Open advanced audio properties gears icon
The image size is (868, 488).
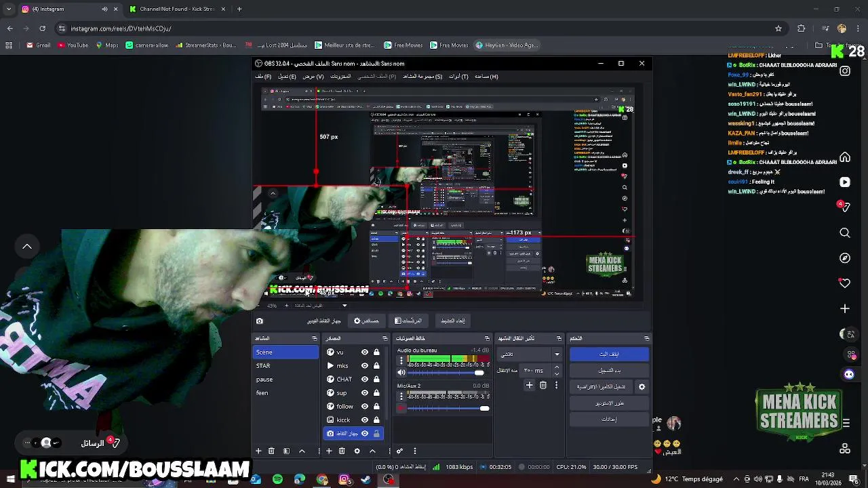click(x=399, y=451)
